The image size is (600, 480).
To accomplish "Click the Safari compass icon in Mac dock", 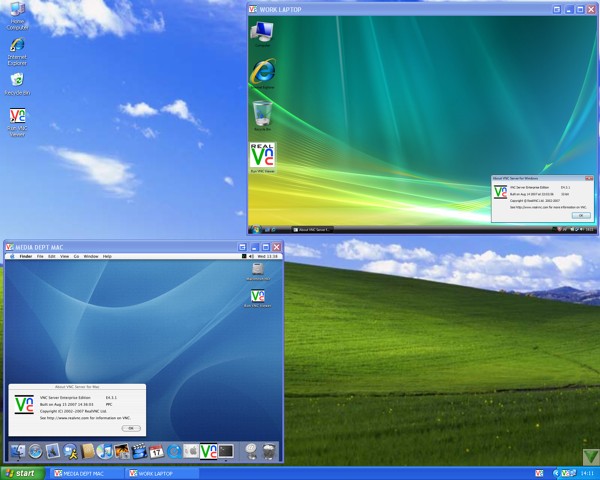I will pyautogui.click(x=36, y=452).
